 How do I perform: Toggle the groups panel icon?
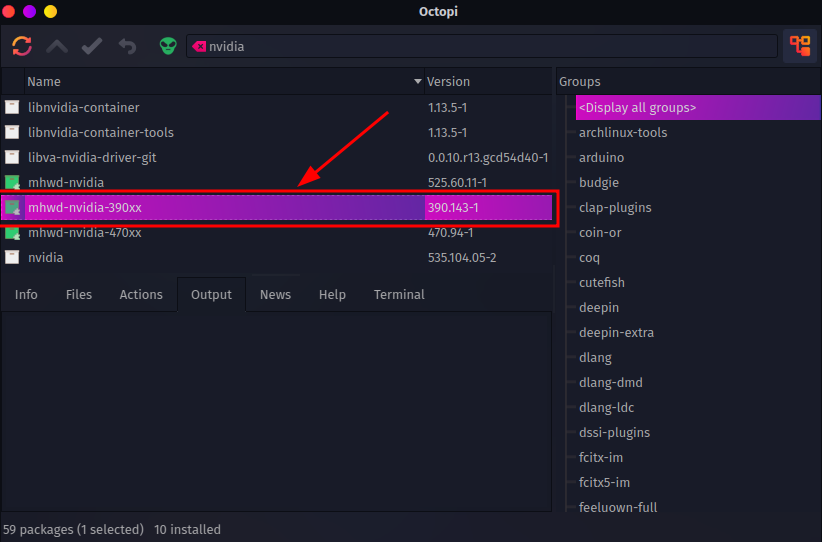coord(800,46)
